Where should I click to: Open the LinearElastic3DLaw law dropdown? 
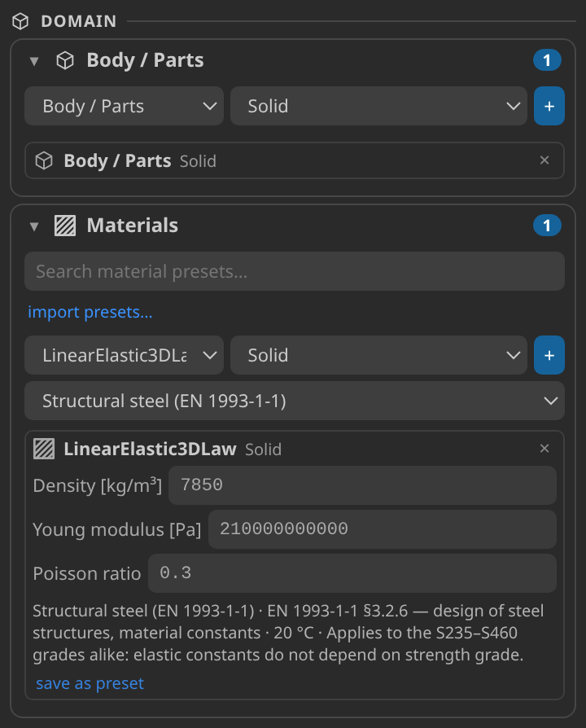[124, 355]
